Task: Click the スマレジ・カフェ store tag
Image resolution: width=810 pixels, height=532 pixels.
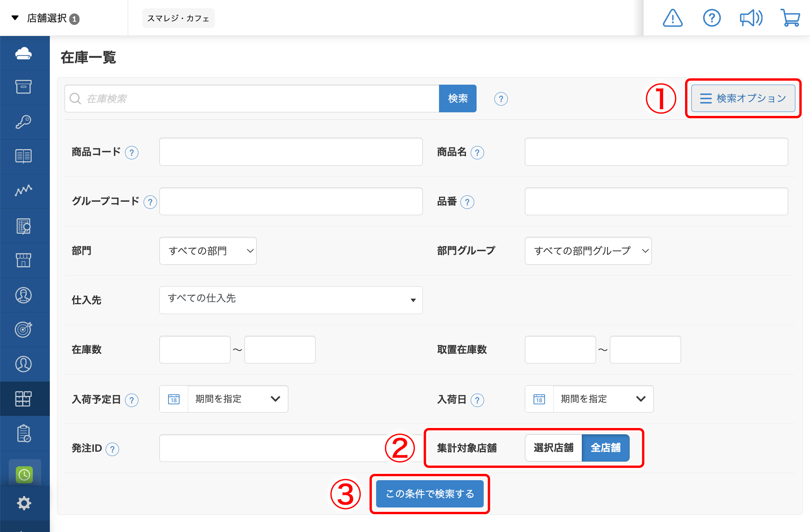Action: [x=178, y=18]
